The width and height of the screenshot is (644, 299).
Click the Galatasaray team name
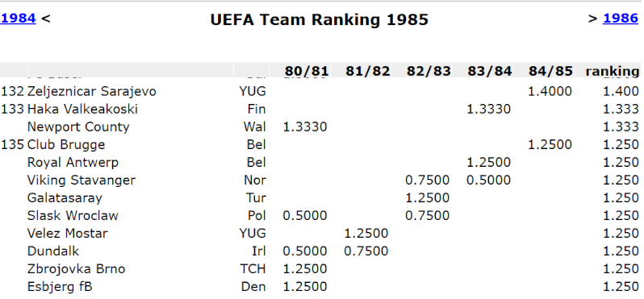click(65, 197)
